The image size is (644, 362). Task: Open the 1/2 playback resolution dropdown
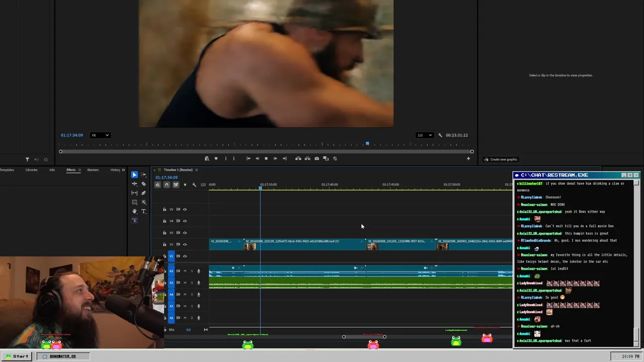click(x=424, y=135)
